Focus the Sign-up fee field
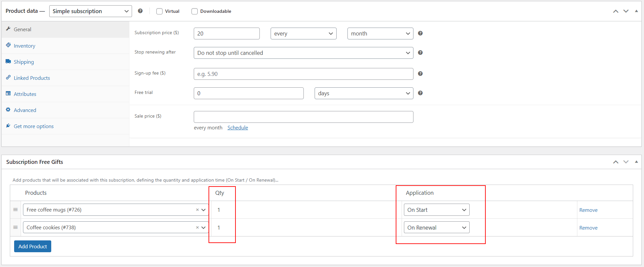Screen dimensions: 644x267 click(x=303, y=74)
